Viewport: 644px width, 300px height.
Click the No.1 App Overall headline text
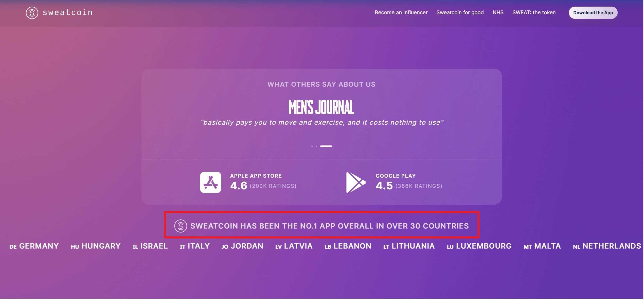(x=329, y=226)
